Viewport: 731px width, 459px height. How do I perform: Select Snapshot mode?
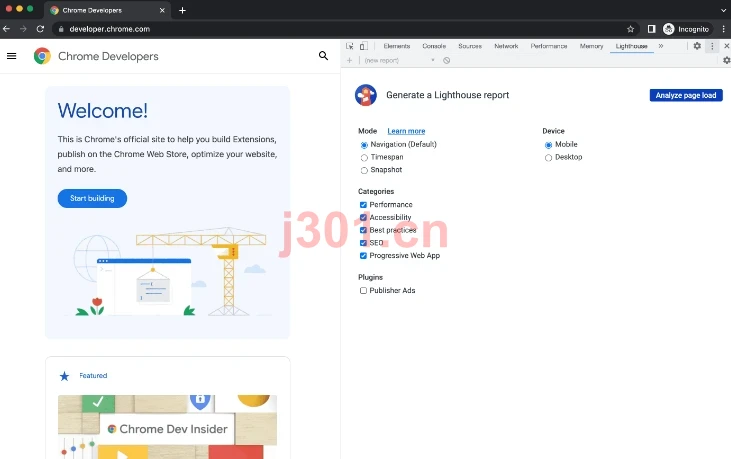(364, 171)
